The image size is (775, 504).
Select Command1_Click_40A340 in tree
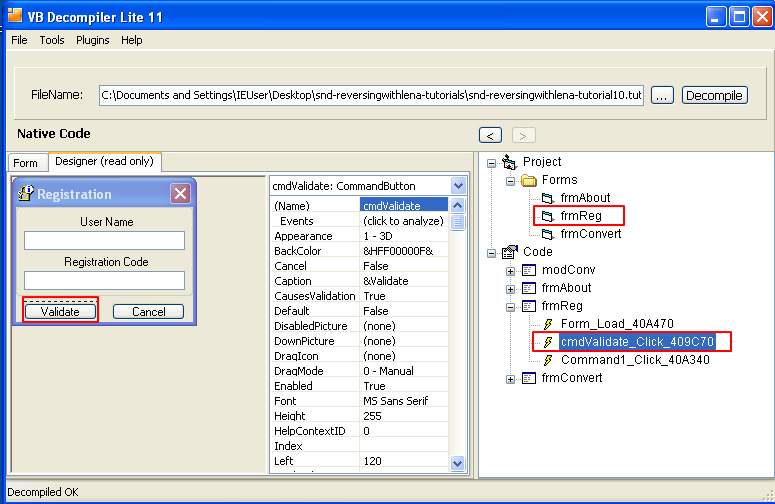point(635,360)
